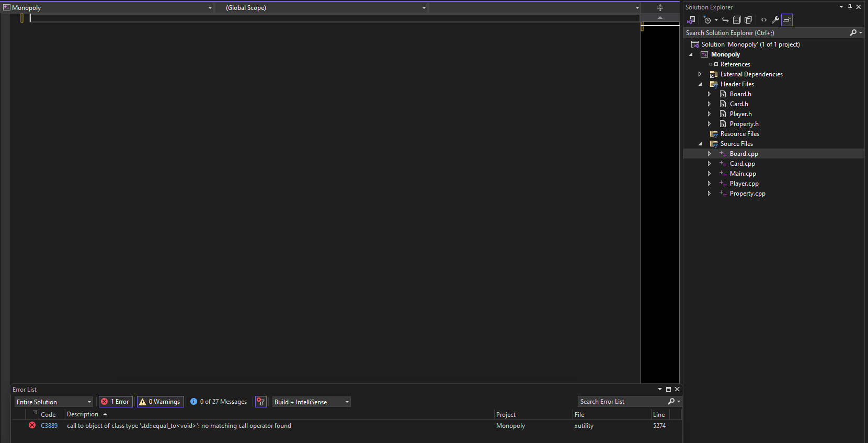The width and height of the screenshot is (868, 443).
Task: Click the 'xutility' file cell
Action: click(584, 426)
